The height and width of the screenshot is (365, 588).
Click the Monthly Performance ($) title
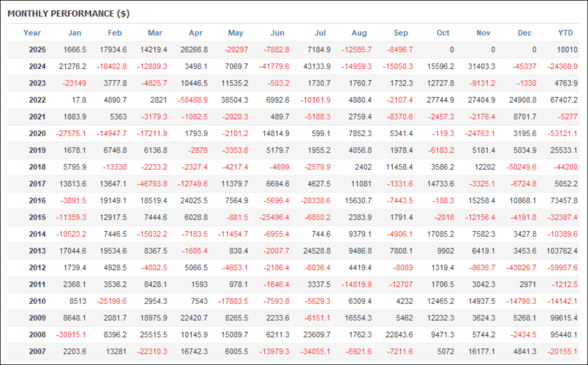point(68,13)
